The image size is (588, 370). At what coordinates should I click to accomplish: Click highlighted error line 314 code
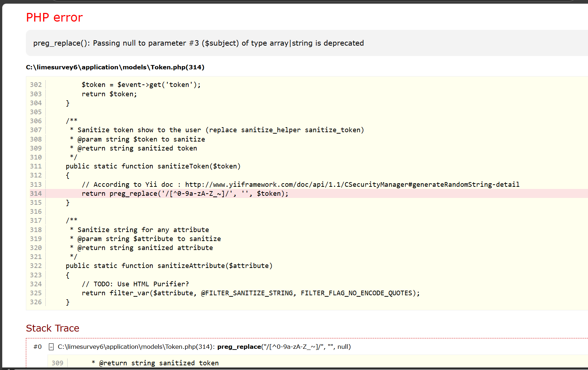pyautogui.click(x=185, y=194)
